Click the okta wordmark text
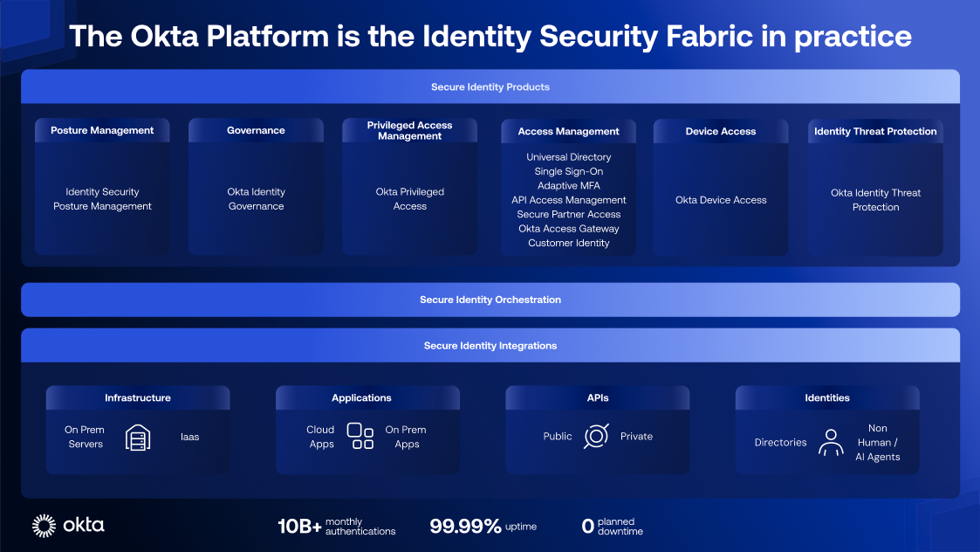The width and height of the screenshot is (980, 552). 84,524
